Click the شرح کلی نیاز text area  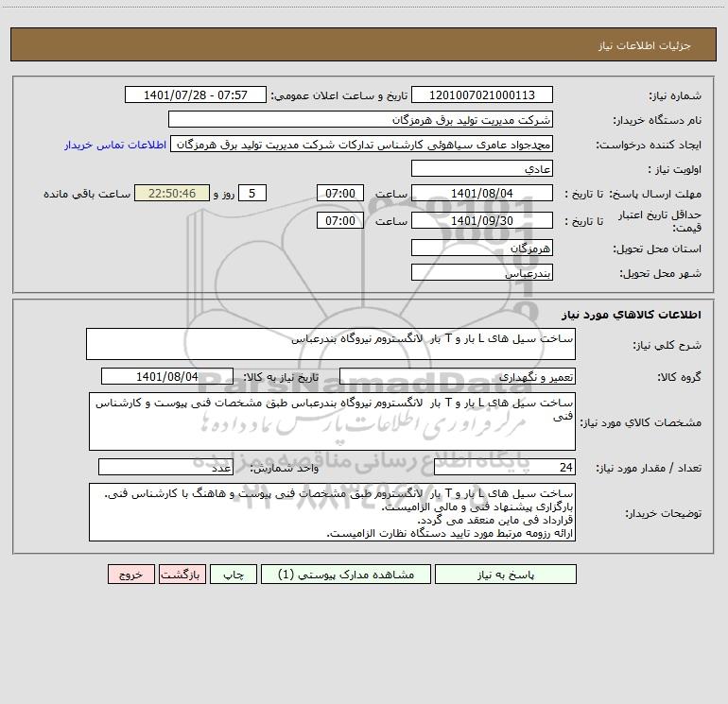click(x=331, y=344)
